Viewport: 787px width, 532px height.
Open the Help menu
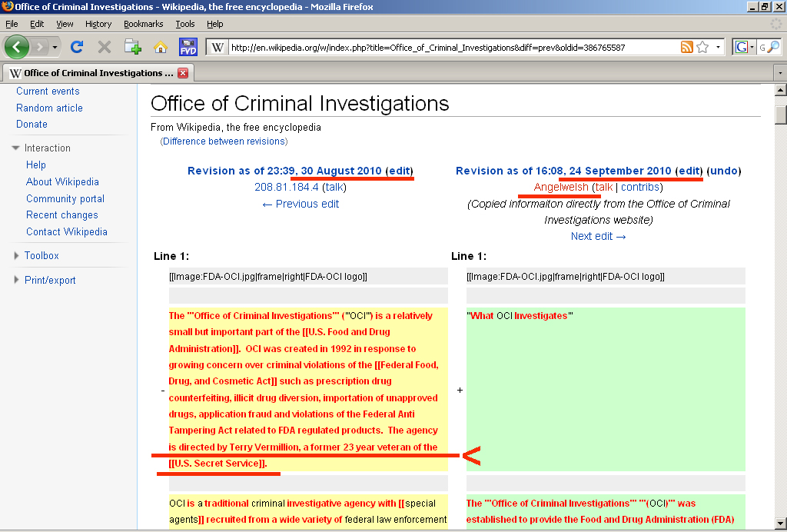click(215, 24)
